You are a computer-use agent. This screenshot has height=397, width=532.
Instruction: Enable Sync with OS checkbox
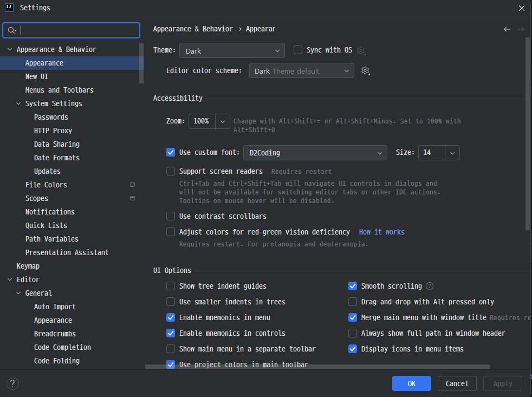tap(298, 50)
